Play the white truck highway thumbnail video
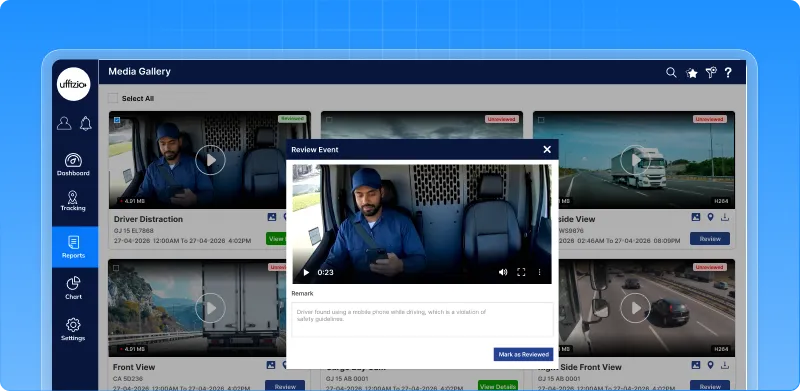 click(635, 160)
